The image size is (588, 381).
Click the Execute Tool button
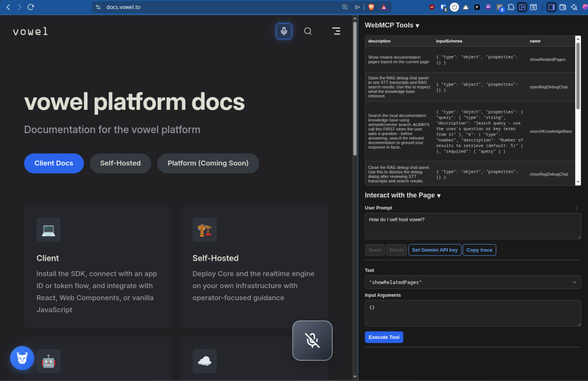[x=384, y=337]
